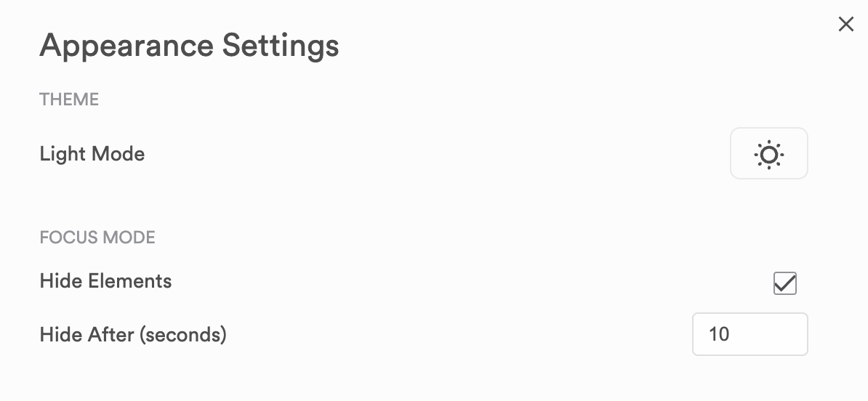Uncheck the checked Focus Mode box
This screenshot has height=401, width=868.
pyautogui.click(x=785, y=283)
